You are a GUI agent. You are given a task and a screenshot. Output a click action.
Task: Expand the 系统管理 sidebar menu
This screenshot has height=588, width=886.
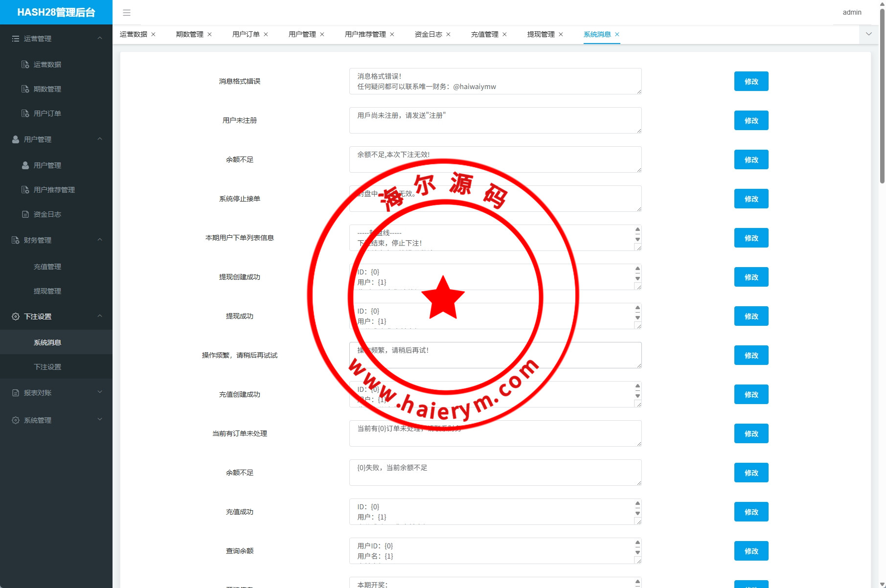[100, 420]
